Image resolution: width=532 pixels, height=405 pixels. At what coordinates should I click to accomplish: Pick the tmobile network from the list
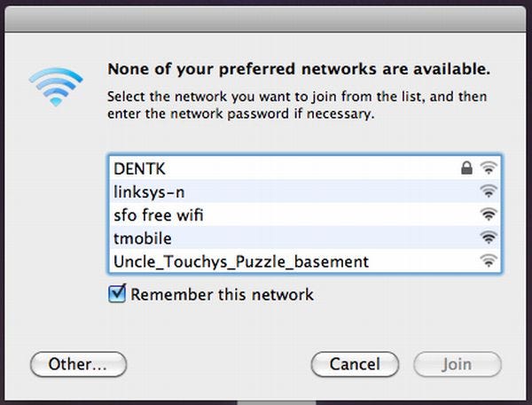point(142,238)
